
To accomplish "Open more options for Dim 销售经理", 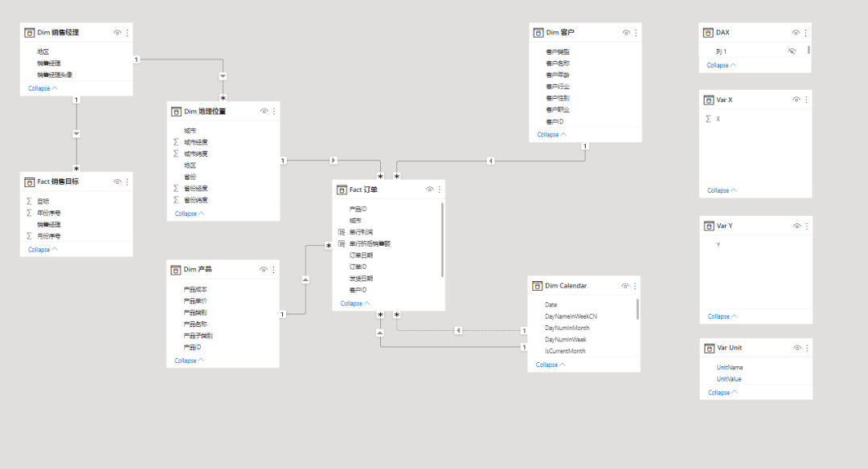I will click(x=127, y=33).
